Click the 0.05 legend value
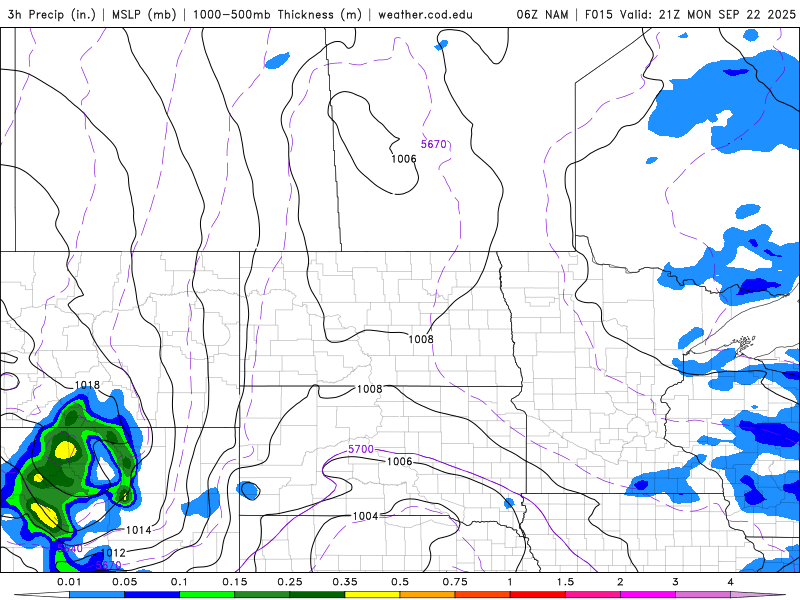The width and height of the screenshot is (800, 600). tap(124, 582)
